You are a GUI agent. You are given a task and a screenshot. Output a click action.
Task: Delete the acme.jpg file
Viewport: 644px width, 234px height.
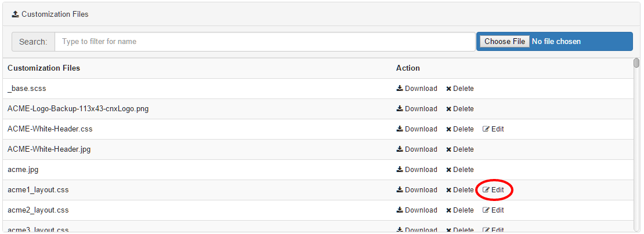point(460,170)
